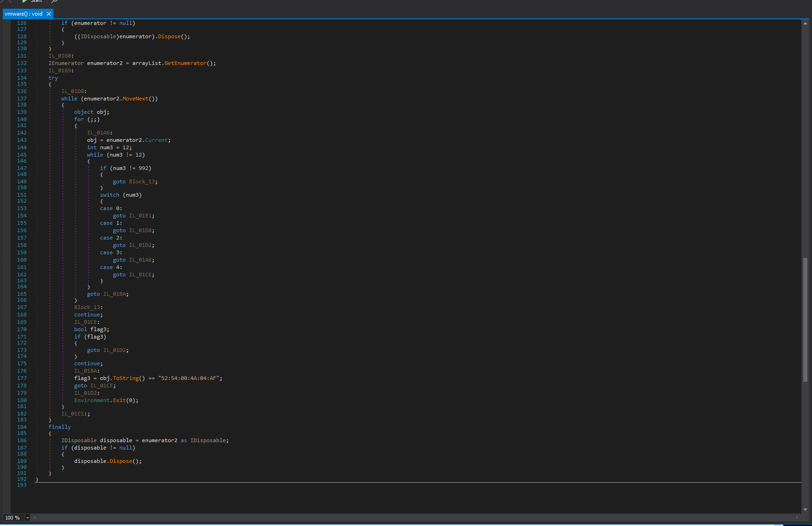The width and height of the screenshot is (812, 526).
Task: Click "case 3:" on line 159
Action: tap(111, 252)
